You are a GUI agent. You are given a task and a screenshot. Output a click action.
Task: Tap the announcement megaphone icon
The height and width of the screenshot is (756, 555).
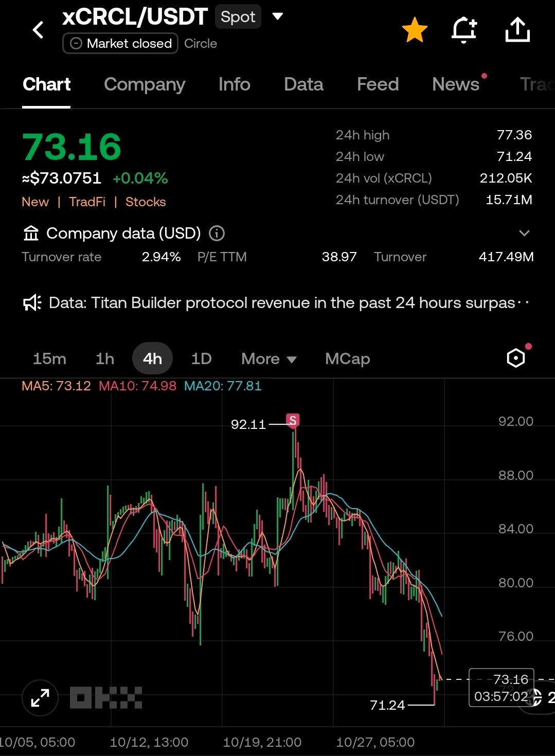click(x=32, y=303)
